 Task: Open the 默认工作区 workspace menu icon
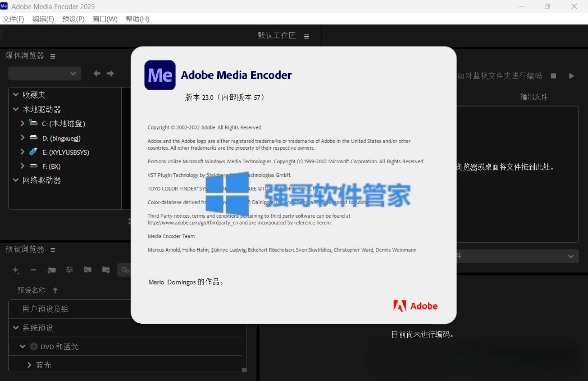tap(307, 36)
